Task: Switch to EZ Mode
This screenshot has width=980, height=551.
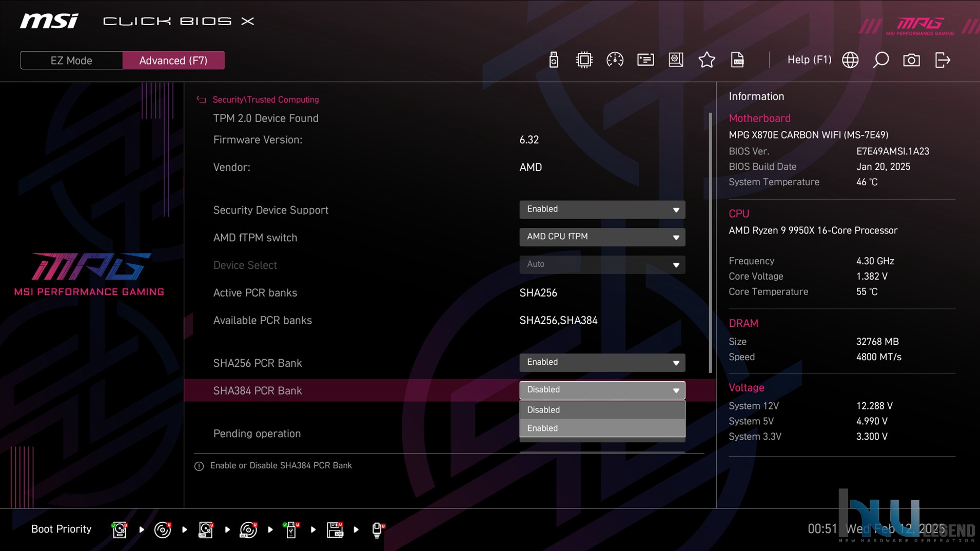Action: pyautogui.click(x=71, y=60)
